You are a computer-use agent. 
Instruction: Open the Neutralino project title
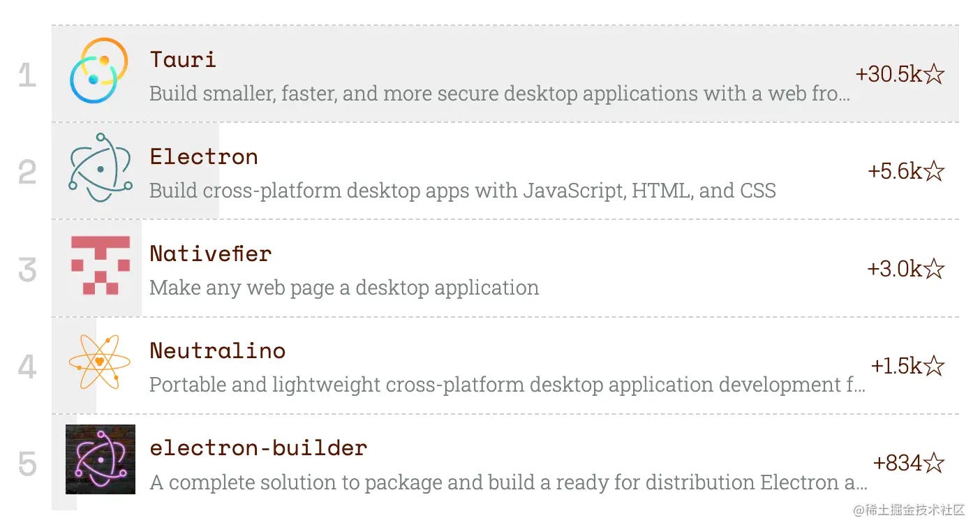point(218,350)
